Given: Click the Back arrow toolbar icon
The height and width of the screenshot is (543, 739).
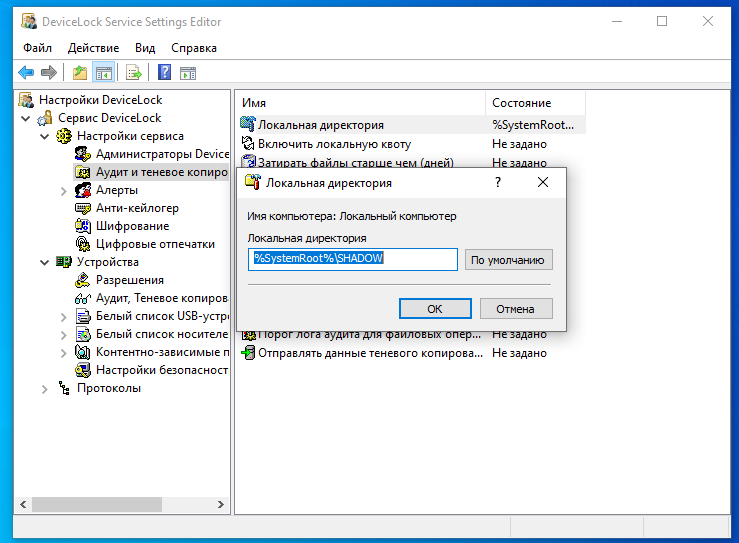Looking at the screenshot, I should coord(26,73).
